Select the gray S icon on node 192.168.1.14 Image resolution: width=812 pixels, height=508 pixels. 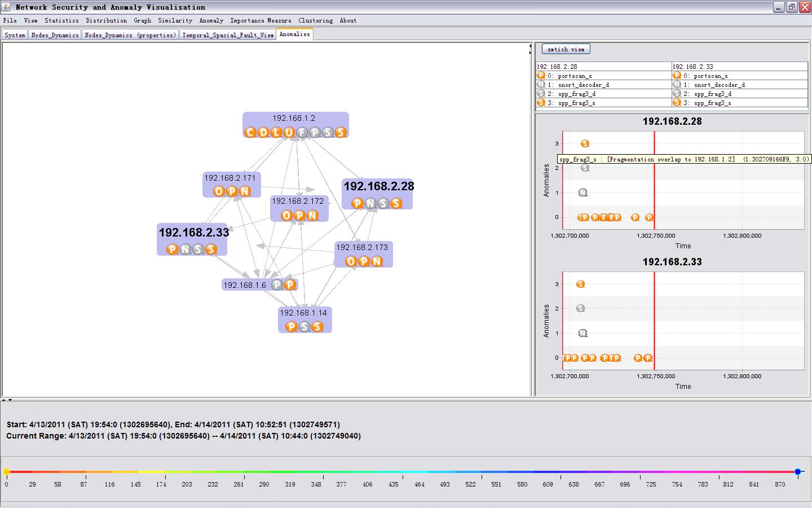pos(304,326)
